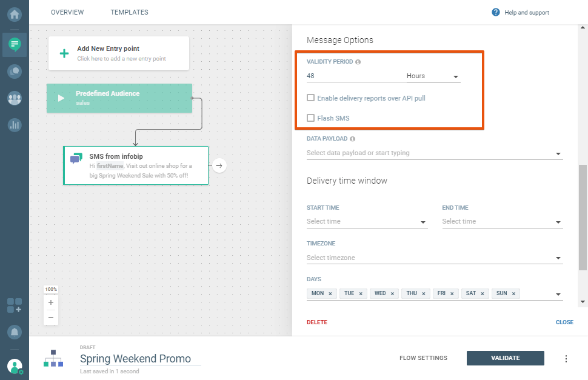The width and height of the screenshot is (588, 380).
Task: Click the validity period value field
Action: pos(354,76)
